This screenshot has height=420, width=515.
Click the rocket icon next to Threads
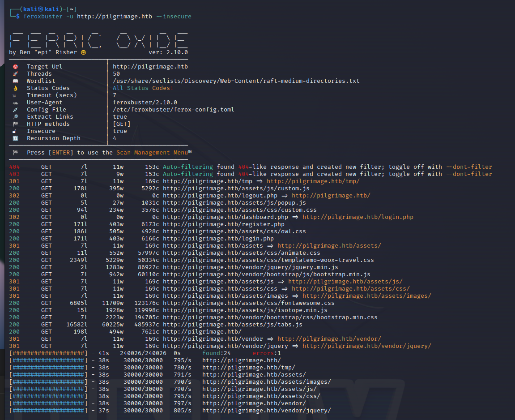click(15, 74)
